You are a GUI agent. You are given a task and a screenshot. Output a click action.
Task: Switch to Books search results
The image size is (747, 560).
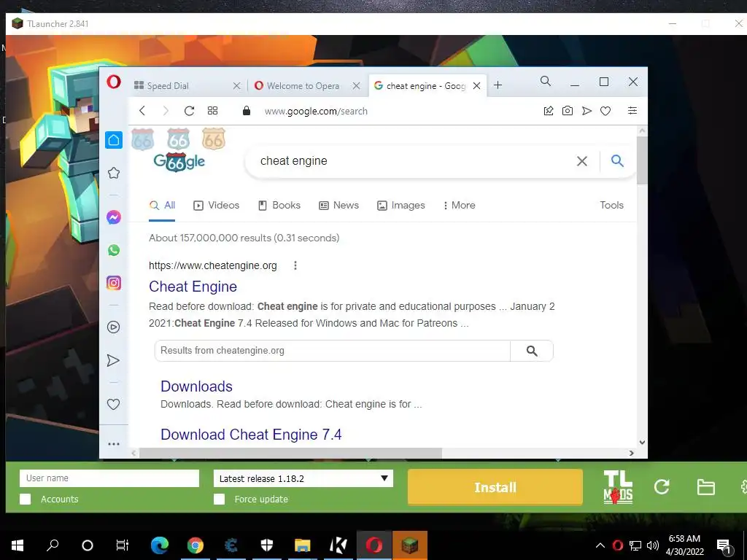pyautogui.click(x=279, y=205)
